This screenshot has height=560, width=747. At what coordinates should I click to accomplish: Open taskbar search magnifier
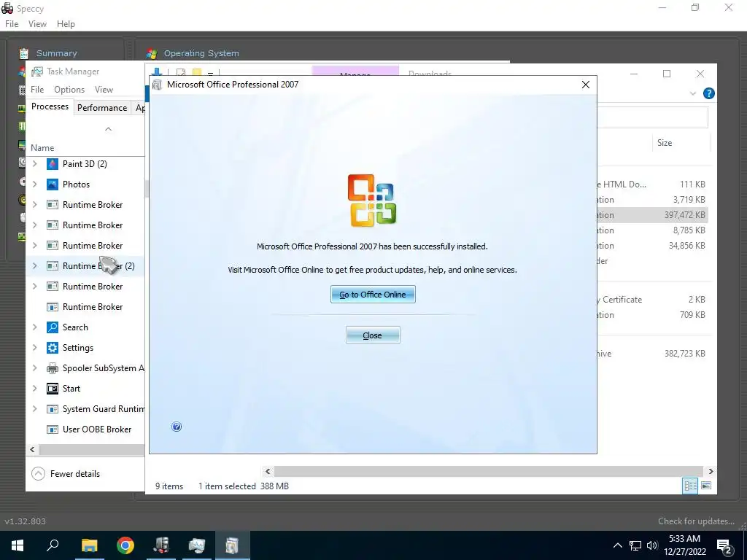coord(53,545)
